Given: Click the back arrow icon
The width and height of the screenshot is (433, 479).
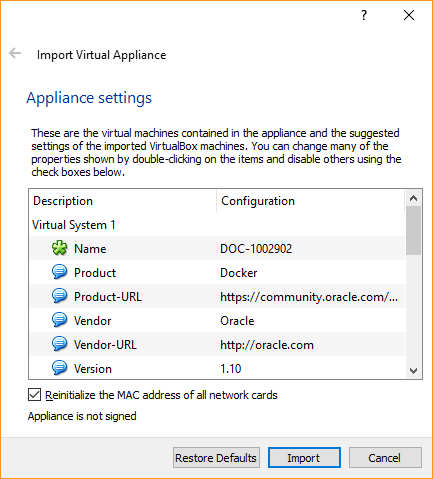Looking at the screenshot, I should 15,53.
